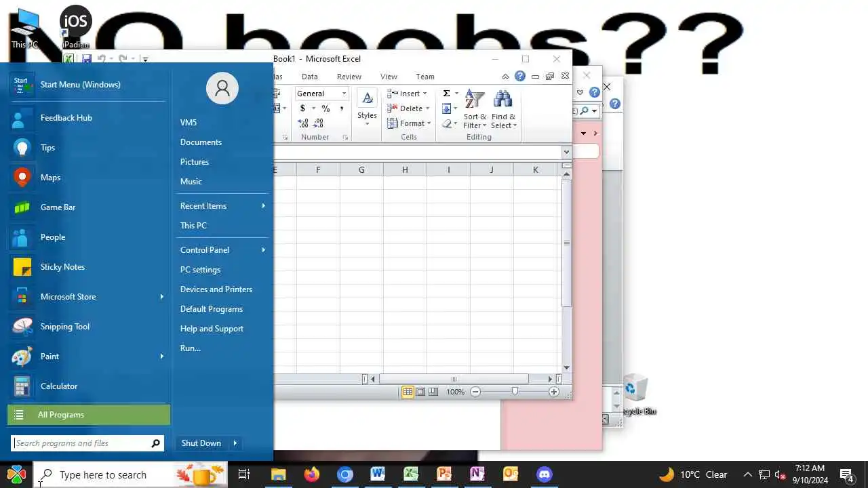This screenshot has width=868, height=488.
Task: Open the Run... dialog
Action: pos(191,348)
